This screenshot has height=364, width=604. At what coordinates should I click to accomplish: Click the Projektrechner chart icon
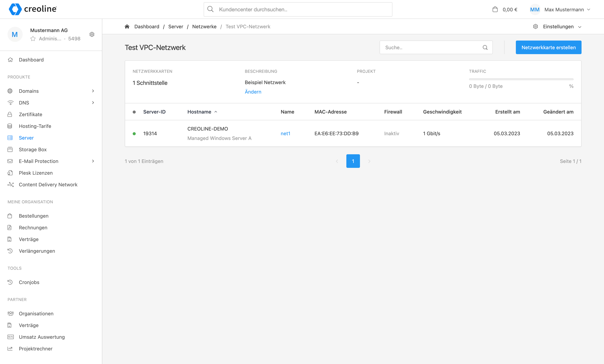point(10,349)
